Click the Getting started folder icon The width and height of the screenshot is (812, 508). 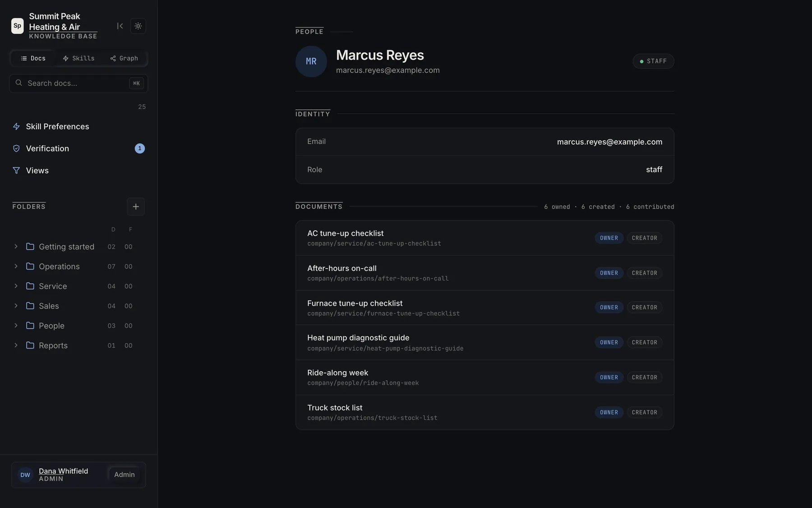click(x=30, y=247)
